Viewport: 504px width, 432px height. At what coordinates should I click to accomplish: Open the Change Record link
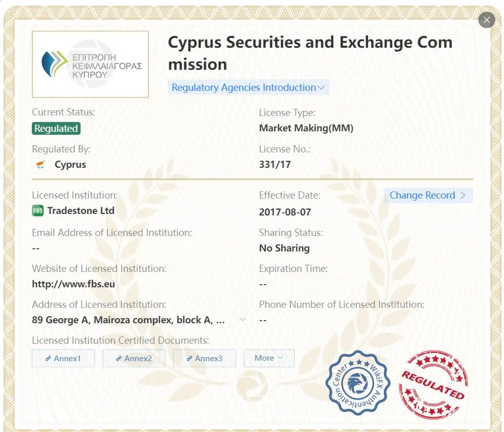[x=429, y=195]
